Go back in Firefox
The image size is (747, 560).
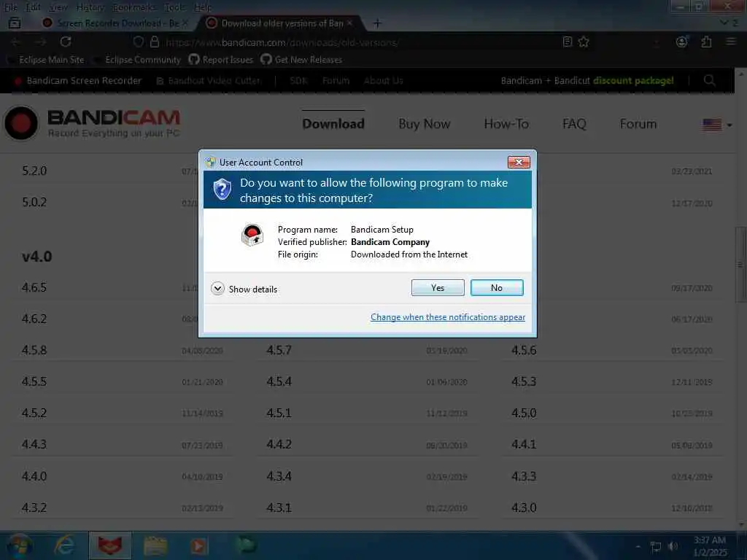pyautogui.click(x=16, y=42)
